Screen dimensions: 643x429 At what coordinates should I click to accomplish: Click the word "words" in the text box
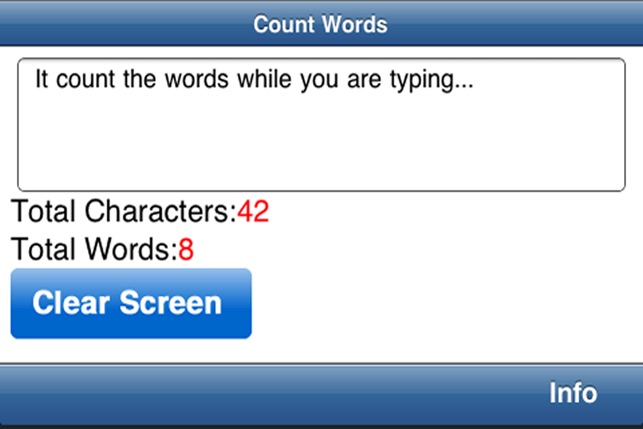coord(197,79)
